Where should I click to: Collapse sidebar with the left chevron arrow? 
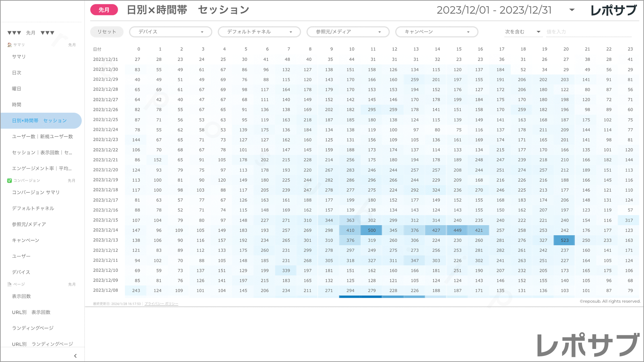coord(75,356)
